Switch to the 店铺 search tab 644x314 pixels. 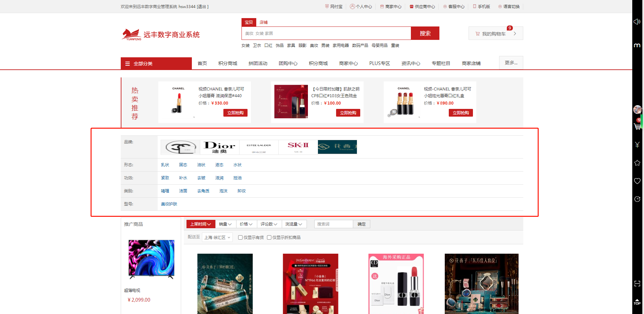click(x=264, y=22)
